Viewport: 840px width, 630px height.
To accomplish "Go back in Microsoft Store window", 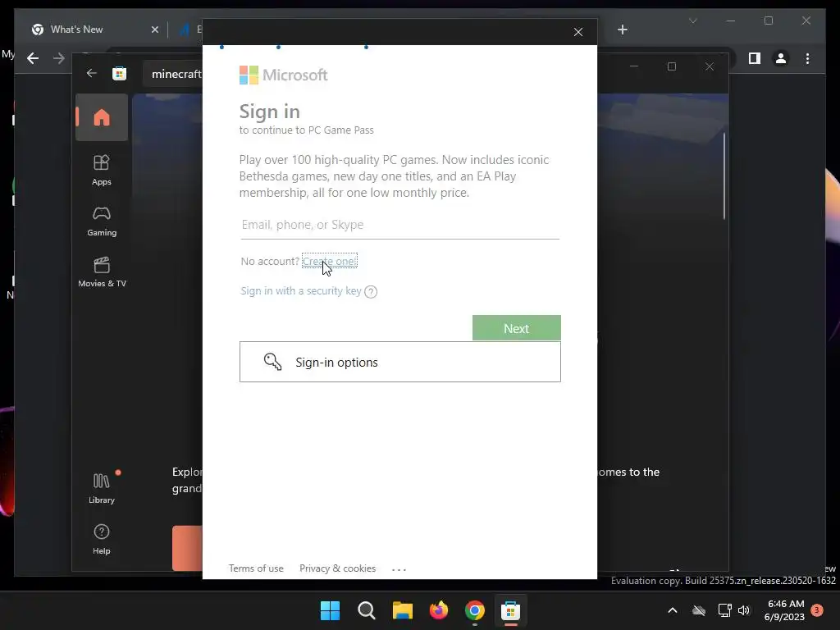I will [92, 73].
